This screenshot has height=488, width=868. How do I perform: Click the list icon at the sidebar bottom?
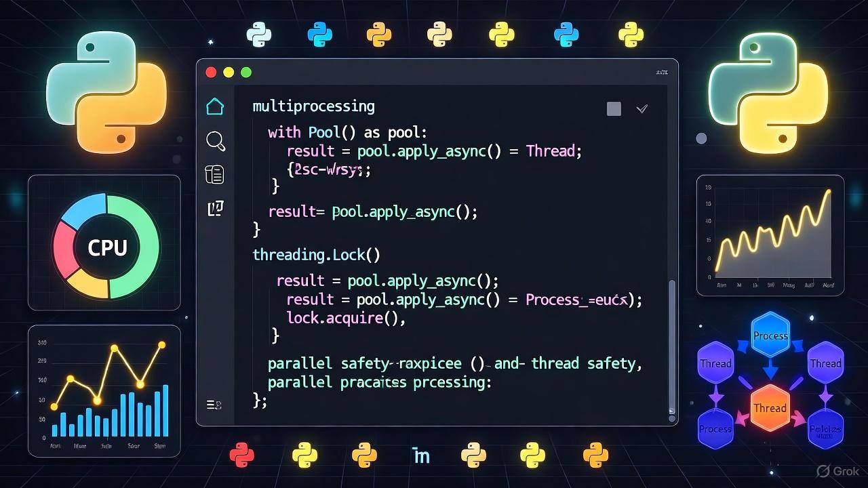(214, 404)
